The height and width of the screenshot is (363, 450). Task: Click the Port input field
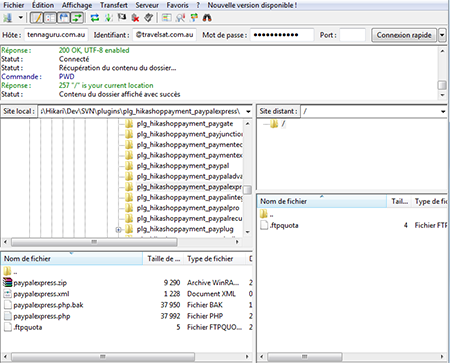[353, 35]
